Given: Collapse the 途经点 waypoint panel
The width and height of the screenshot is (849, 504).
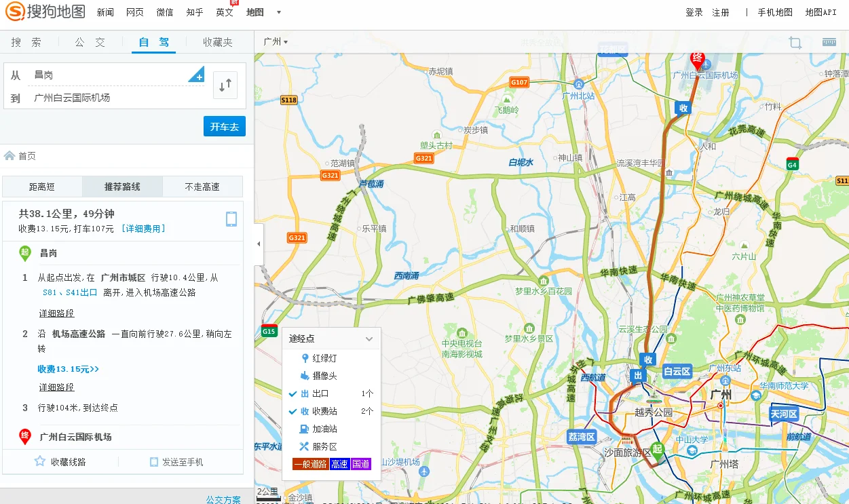Looking at the screenshot, I should point(370,338).
